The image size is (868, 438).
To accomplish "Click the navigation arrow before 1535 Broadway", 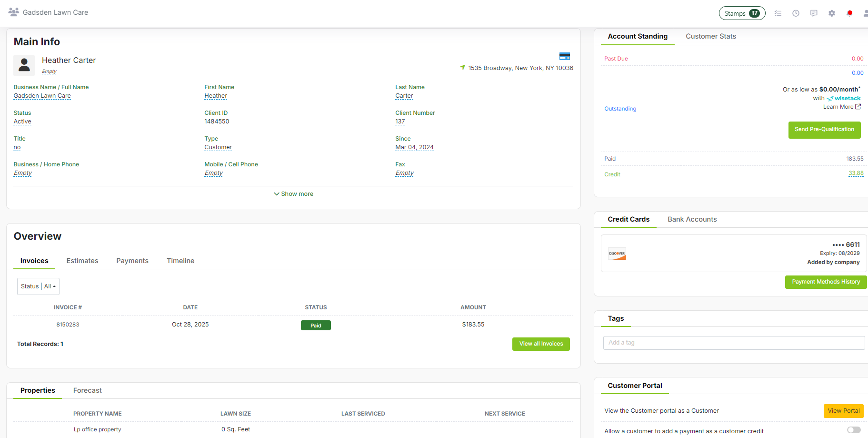I will [x=462, y=68].
